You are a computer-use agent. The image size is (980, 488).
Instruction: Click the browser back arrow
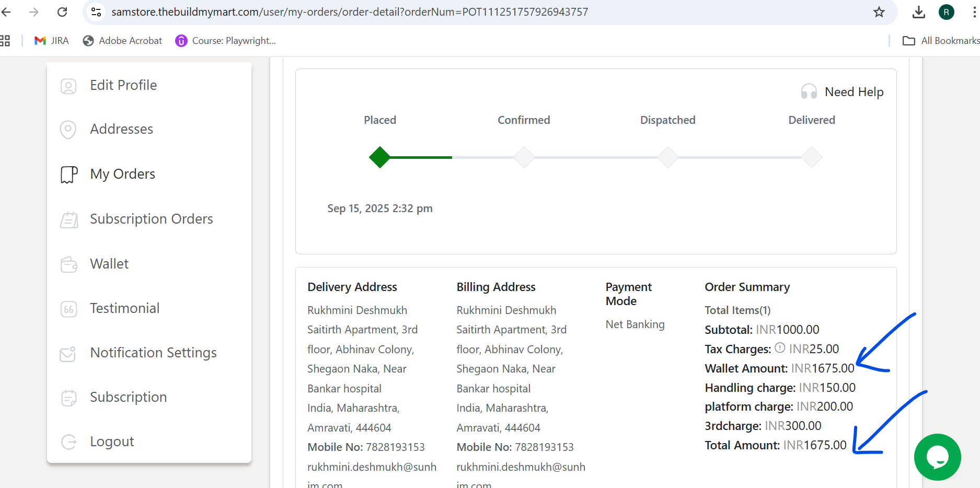click(6, 11)
